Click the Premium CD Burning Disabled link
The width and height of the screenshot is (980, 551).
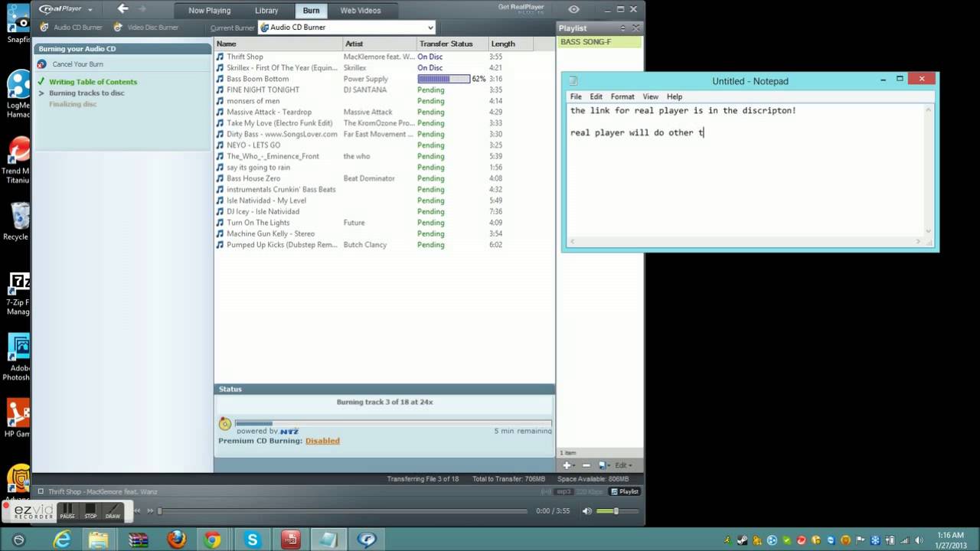322,441
